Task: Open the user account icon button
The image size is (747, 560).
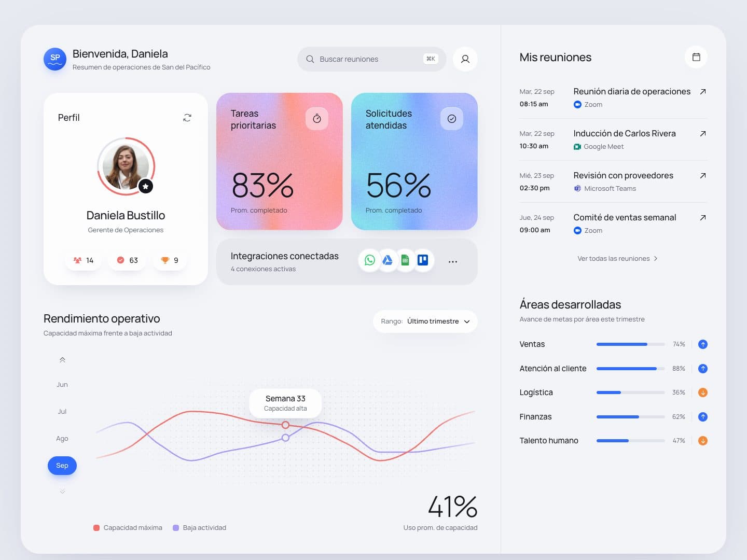Action: (465, 59)
